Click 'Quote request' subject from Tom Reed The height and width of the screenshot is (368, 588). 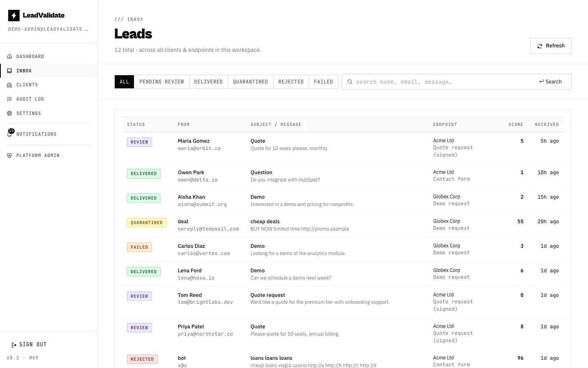pos(268,295)
